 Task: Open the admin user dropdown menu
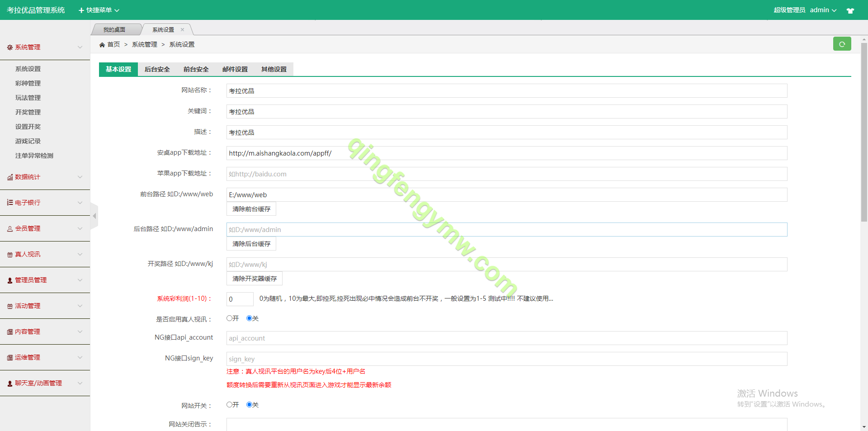[823, 10]
